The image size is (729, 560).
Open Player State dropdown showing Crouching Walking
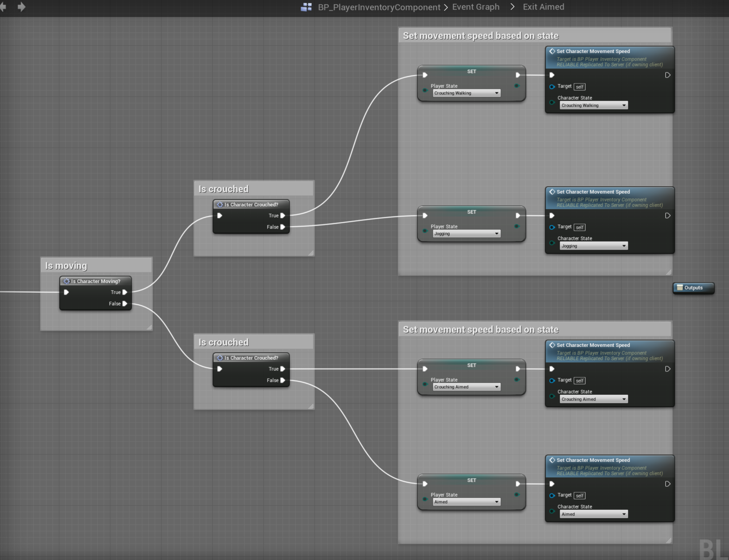(466, 93)
